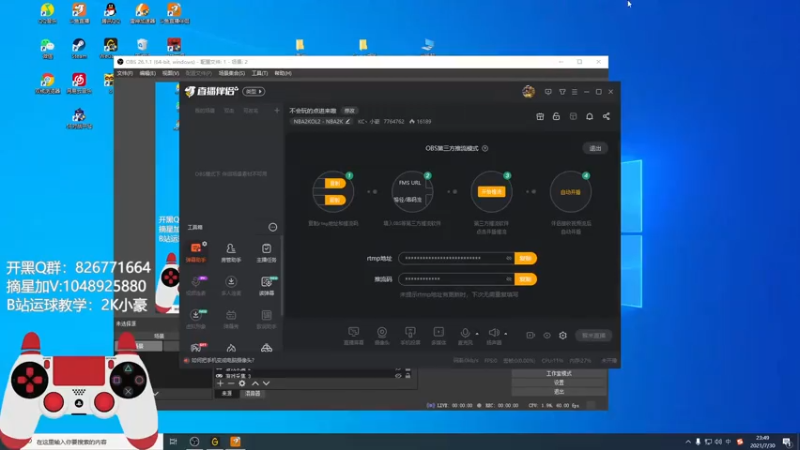Open the type pill beside companion logo

[x=254, y=92]
